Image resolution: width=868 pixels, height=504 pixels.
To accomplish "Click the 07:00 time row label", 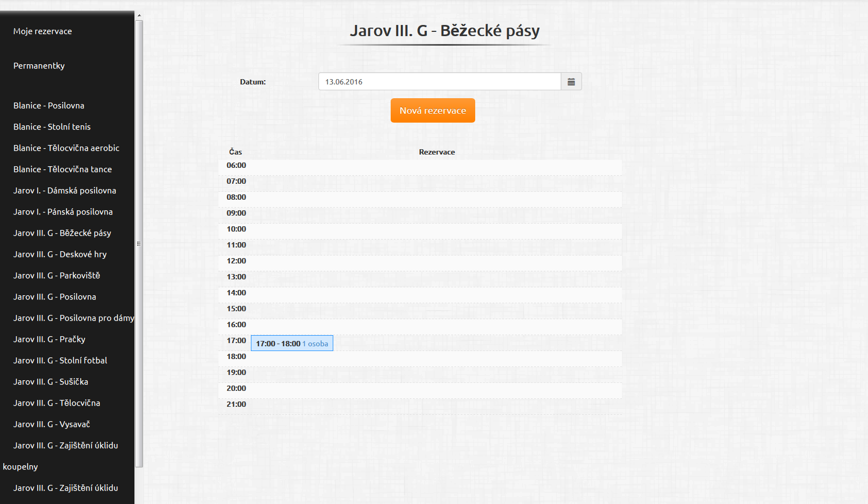I will coord(237,181).
